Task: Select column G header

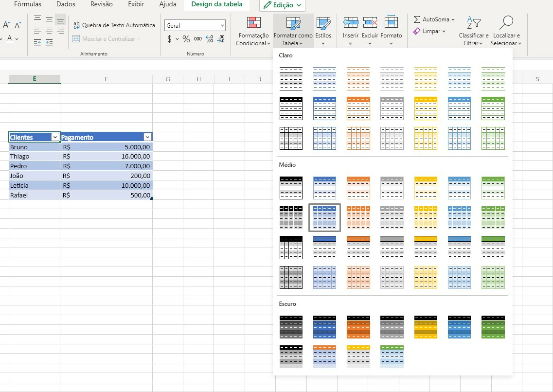Action: tap(168, 79)
